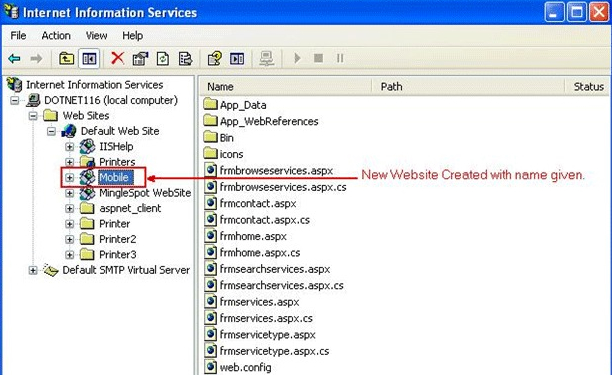Select frmbrowseservices.aspx.cs file
The height and width of the screenshot is (375, 612).
point(283,187)
